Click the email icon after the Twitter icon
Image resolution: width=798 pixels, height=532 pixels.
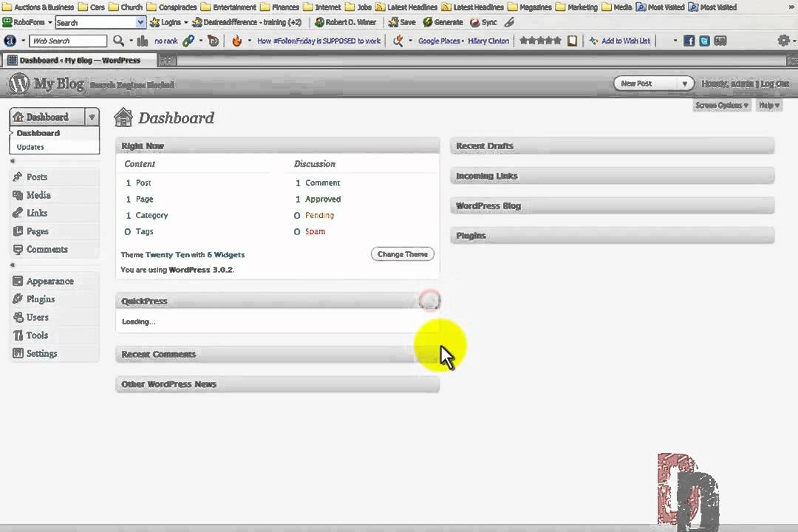720,41
